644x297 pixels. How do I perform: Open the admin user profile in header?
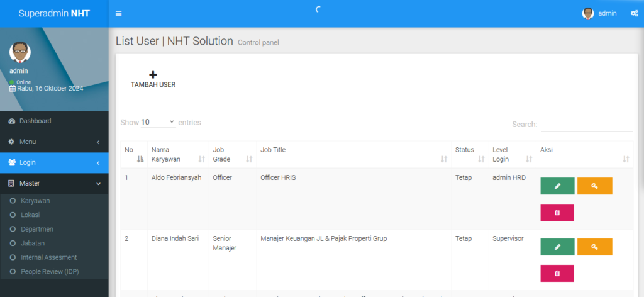(x=599, y=13)
